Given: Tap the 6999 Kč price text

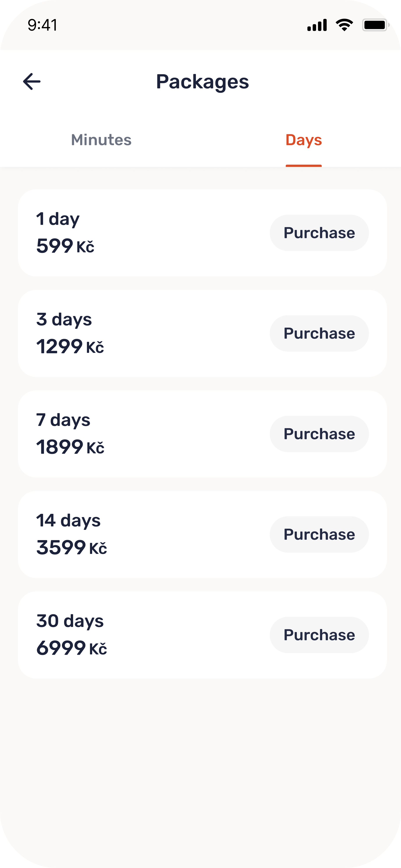Looking at the screenshot, I should pyautogui.click(x=72, y=648).
